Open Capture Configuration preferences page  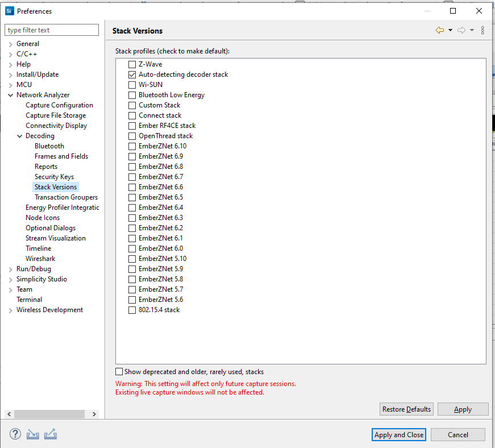(59, 105)
